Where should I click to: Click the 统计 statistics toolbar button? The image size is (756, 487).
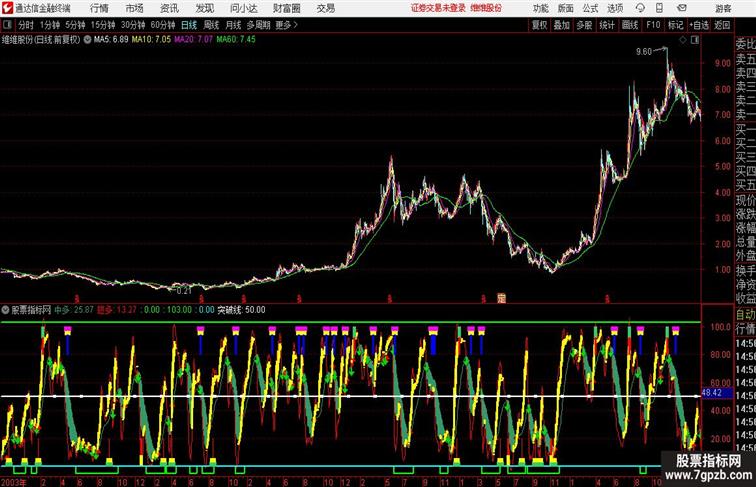click(607, 25)
